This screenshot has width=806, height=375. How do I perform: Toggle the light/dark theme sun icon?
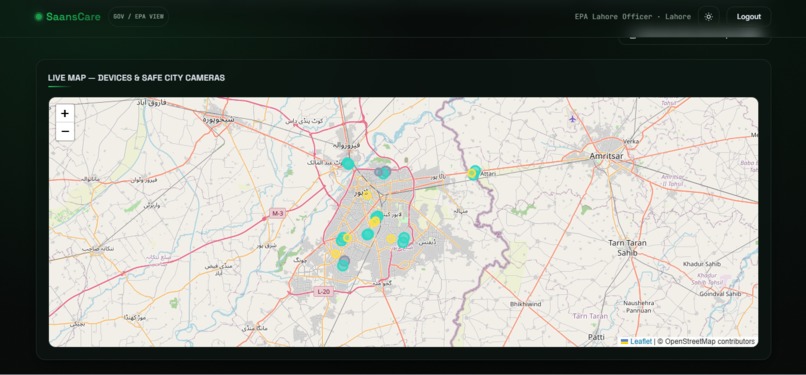coord(708,16)
